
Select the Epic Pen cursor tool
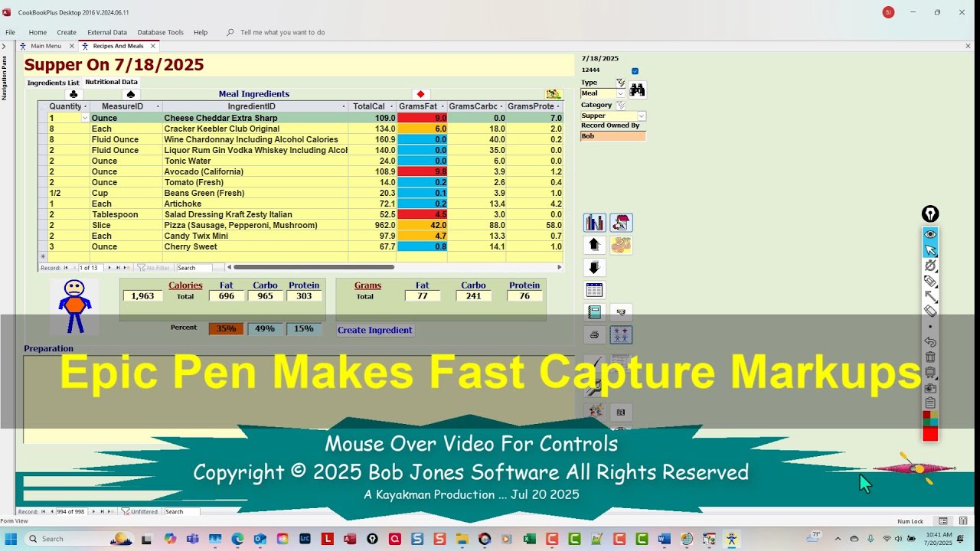930,250
